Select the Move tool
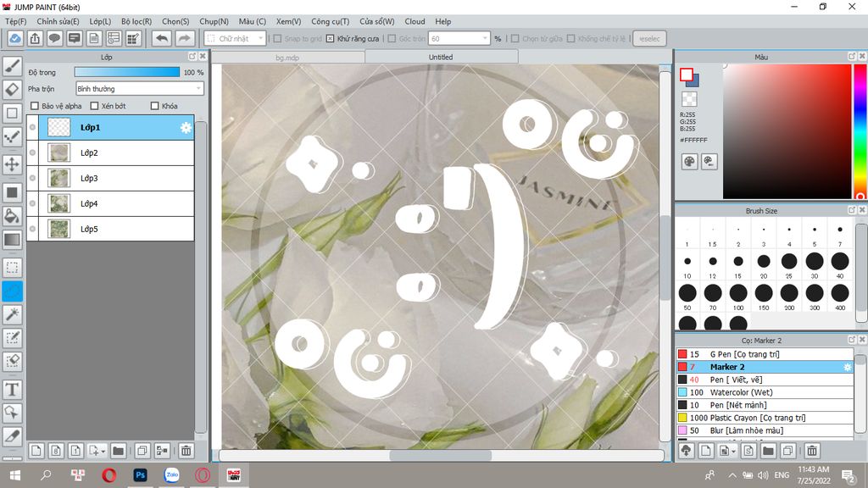This screenshot has height=488, width=868. coord(12,164)
